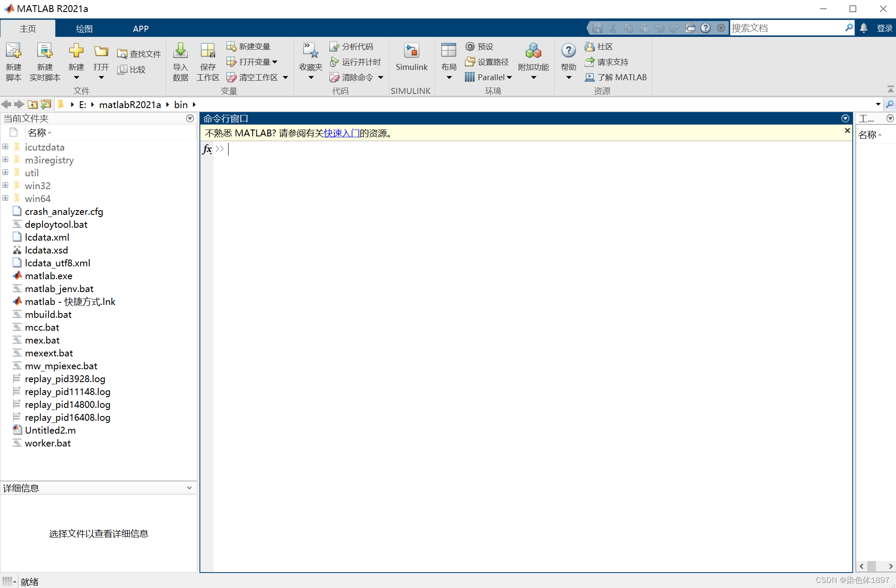Click the Login (登录) button

(x=884, y=28)
